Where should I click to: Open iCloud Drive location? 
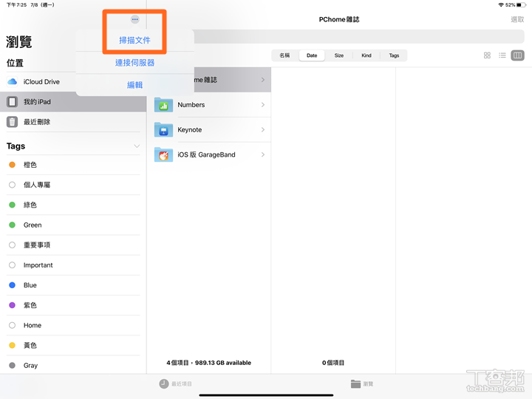click(73, 82)
